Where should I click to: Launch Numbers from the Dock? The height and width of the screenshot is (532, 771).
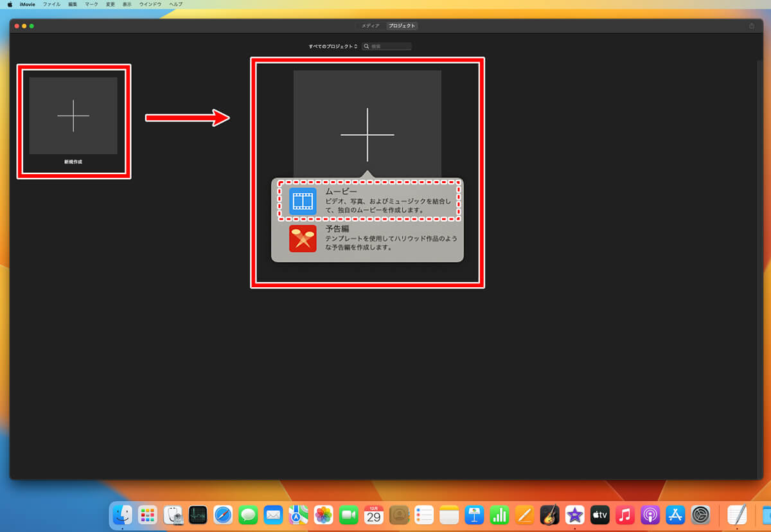[499, 515]
